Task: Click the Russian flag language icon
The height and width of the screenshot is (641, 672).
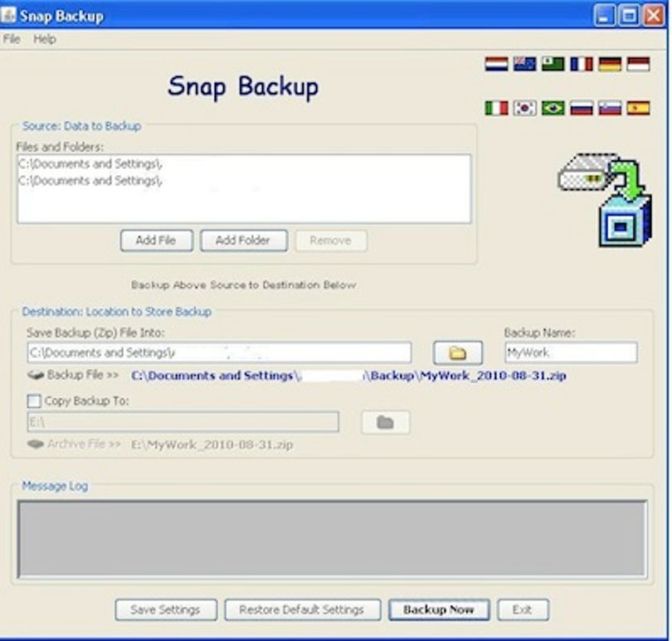Action: pyautogui.click(x=581, y=108)
